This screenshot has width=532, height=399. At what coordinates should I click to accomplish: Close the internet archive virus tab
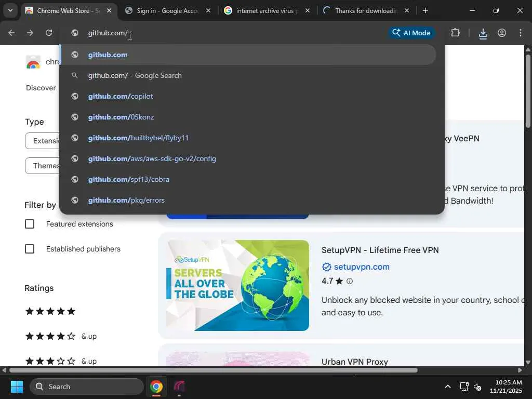[308, 11]
